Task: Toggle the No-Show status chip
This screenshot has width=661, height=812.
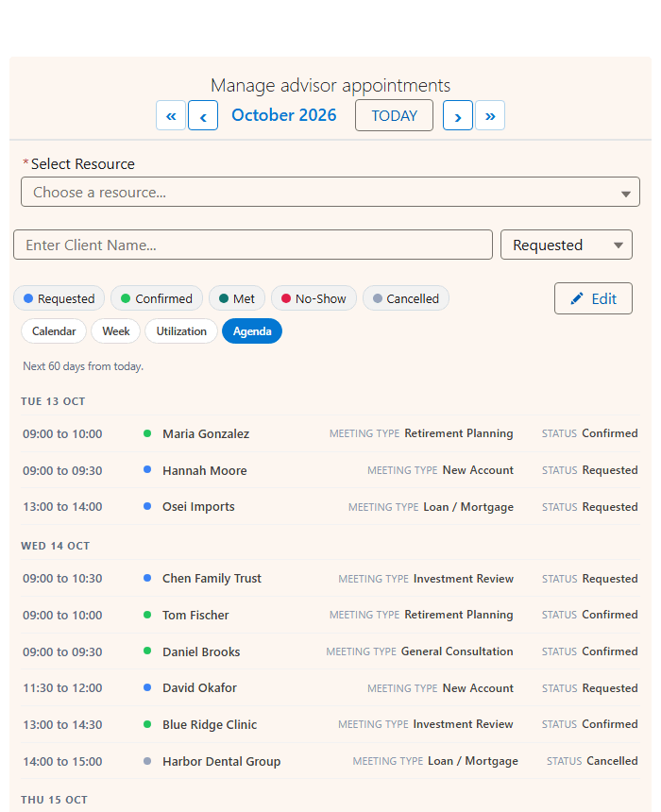Action: pyautogui.click(x=314, y=298)
